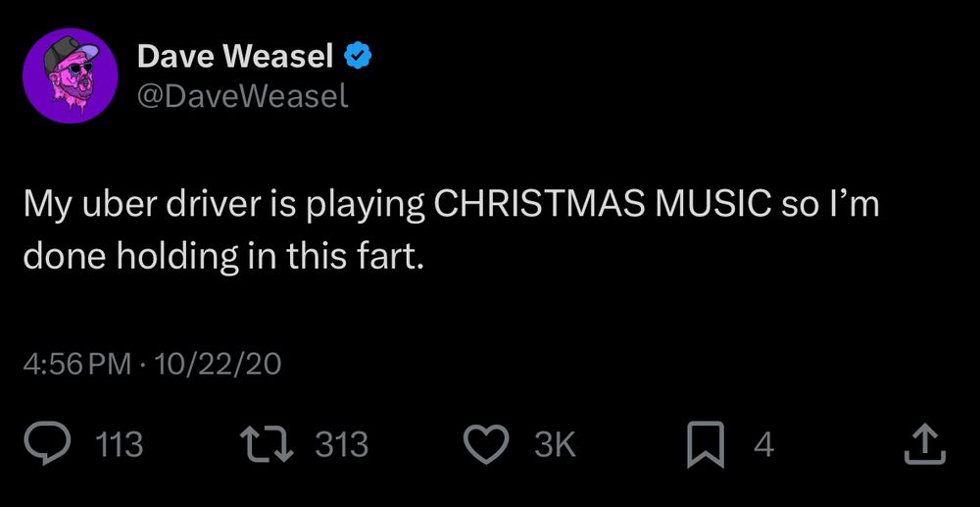The width and height of the screenshot is (980, 507).
Task: Click the 4:56 PM timestamp
Action: click(x=77, y=366)
